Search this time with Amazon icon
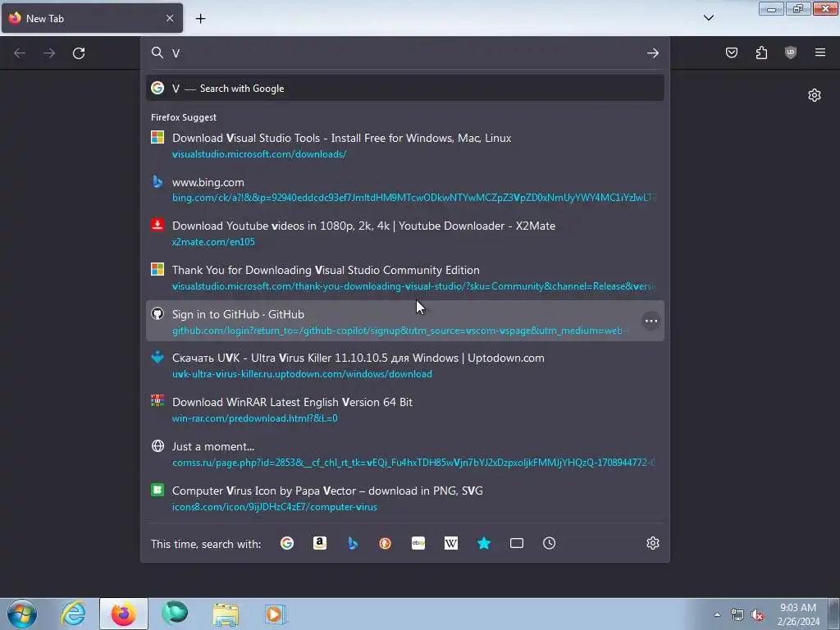Viewport: 840px width, 630px height. pyautogui.click(x=320, y=543)
